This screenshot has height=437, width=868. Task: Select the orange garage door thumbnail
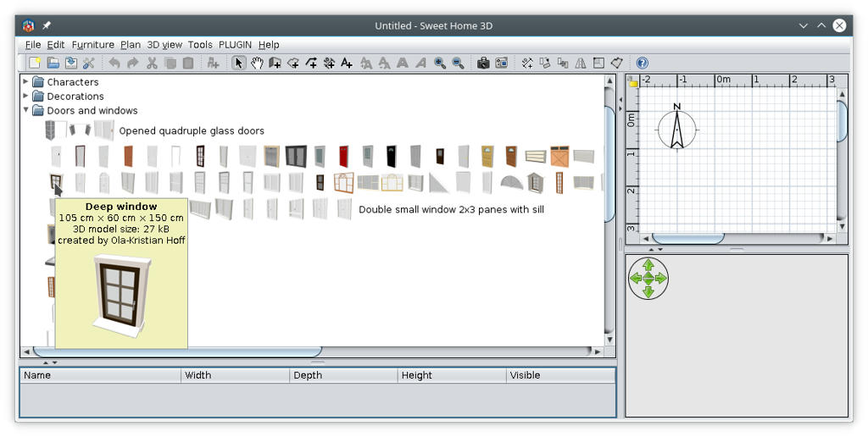pos(559,157)
